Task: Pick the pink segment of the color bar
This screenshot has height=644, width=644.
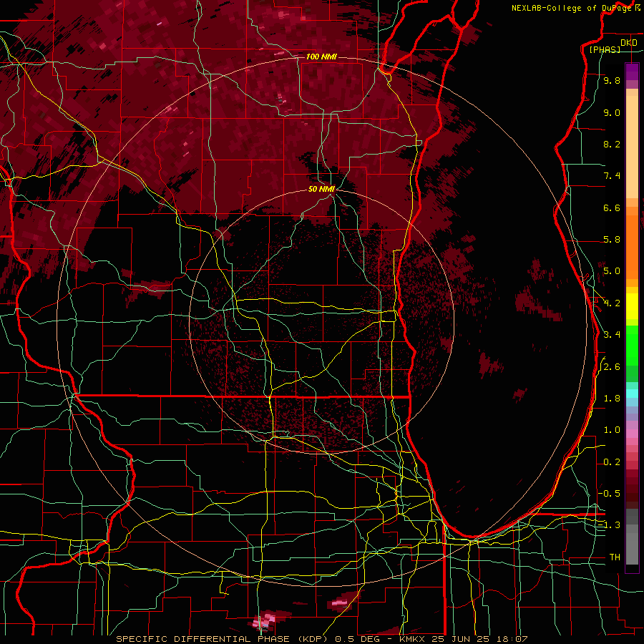Action: pos(632,434)
